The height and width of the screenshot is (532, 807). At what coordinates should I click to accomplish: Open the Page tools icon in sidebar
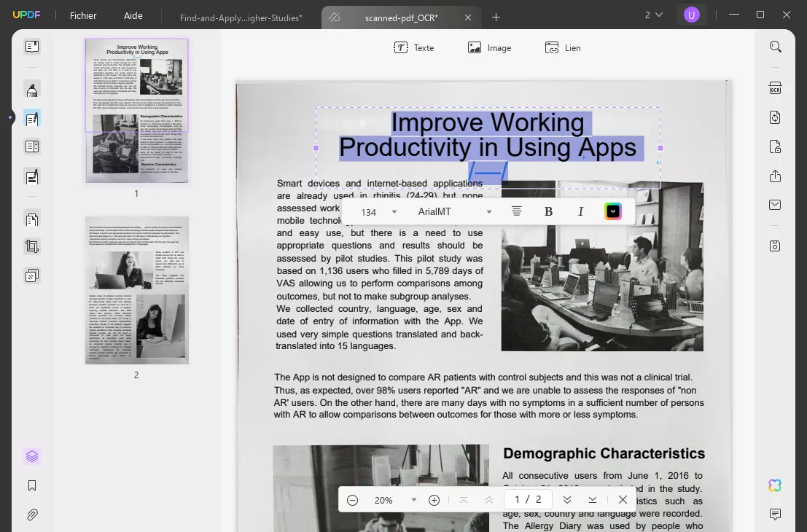coord(32,219)
